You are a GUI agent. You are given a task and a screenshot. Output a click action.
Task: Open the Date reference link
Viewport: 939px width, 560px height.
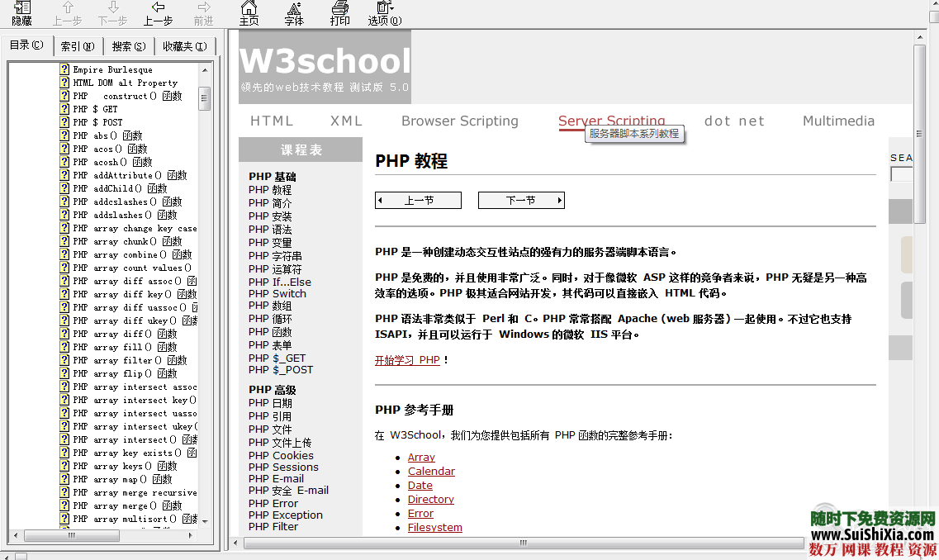click(x=420, y=485)
